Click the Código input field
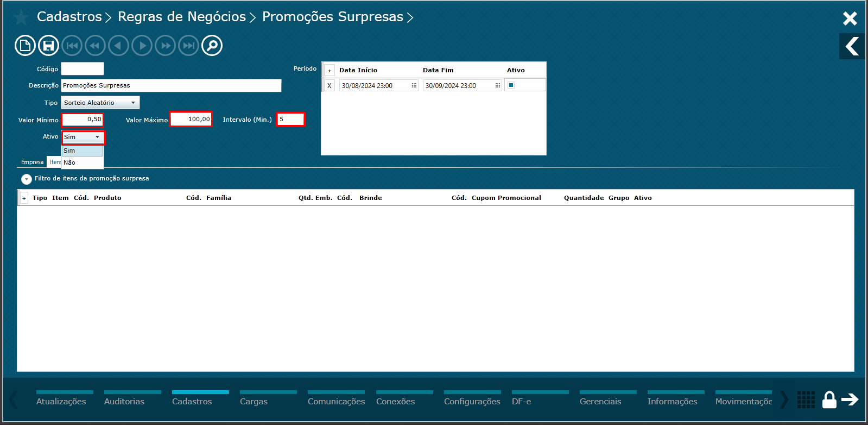Image resolution: width=868 pixels, height=425 pixels. click(x=83, y=69)
